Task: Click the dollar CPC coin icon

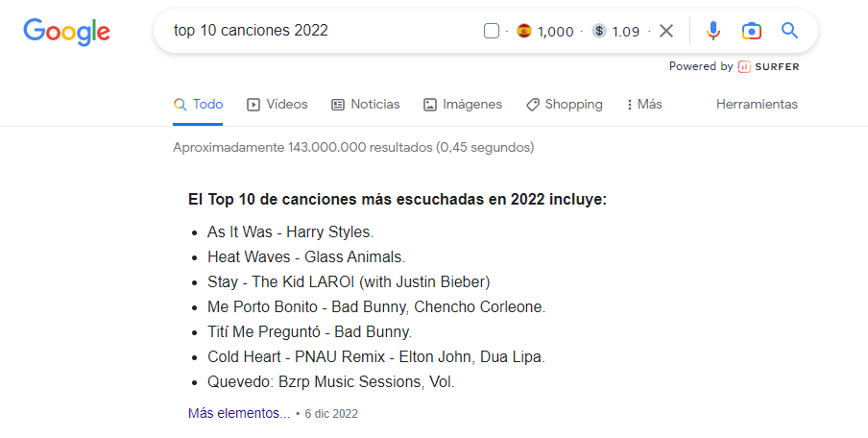Action: coord(599,31)
